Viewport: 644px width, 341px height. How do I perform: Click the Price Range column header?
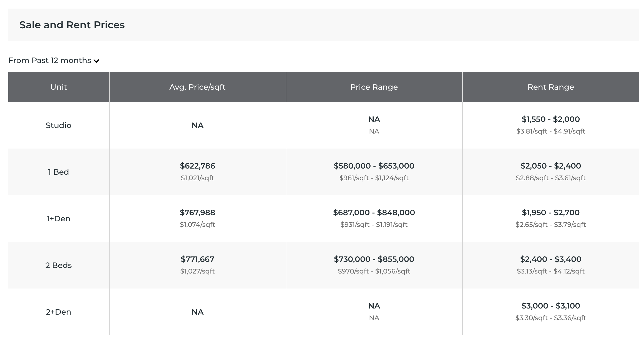pos(374,87)
